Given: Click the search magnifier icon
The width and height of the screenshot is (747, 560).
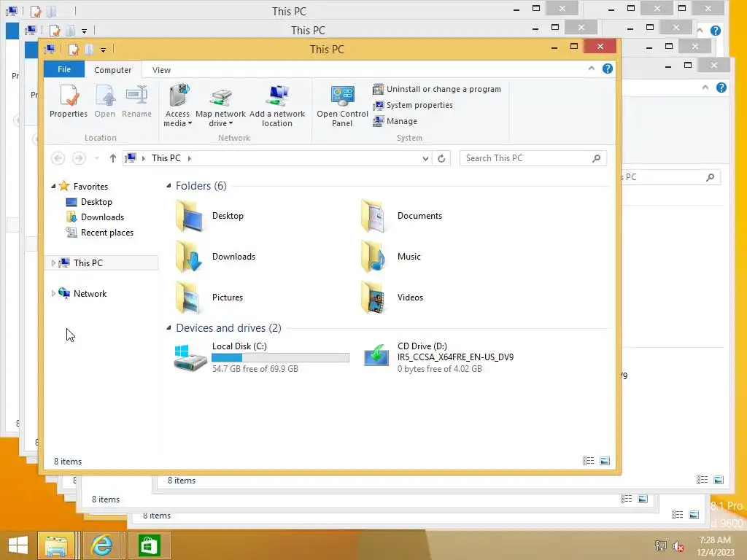Looking at the screenshot, I should (597, 158).
